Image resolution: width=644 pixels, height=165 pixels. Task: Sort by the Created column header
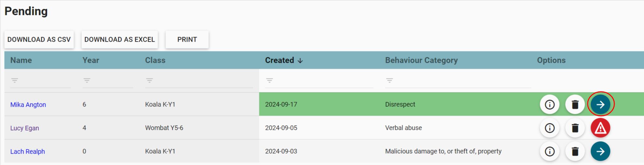279,60
